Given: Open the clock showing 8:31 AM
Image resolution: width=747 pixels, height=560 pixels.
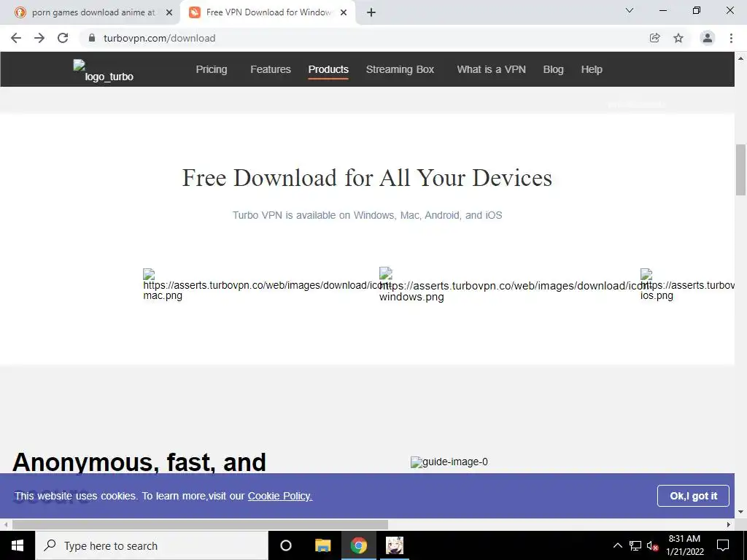Looking at the screenshot, I should coord(684,545).
